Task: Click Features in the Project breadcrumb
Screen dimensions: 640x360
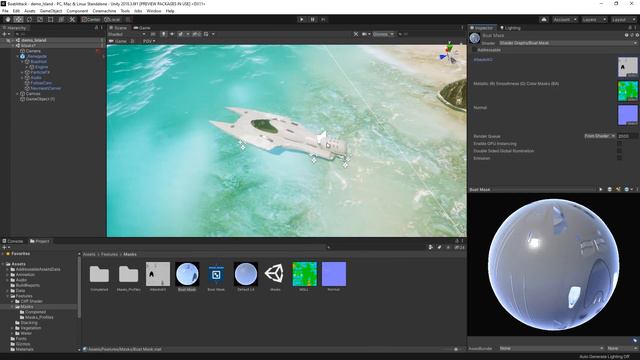Action: [x=109, y=254]
